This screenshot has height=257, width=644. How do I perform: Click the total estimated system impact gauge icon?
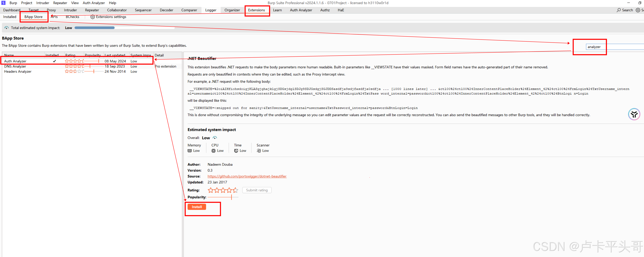click(x=6, y=28)
